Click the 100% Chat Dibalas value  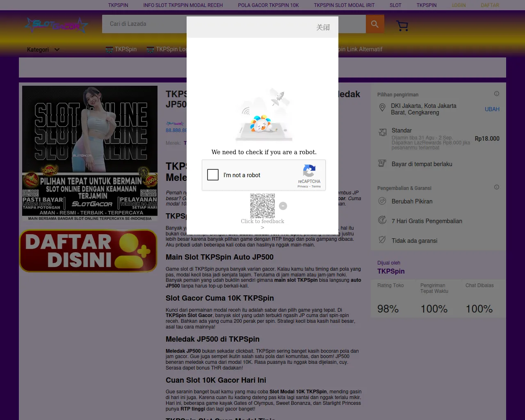point(479,309)
